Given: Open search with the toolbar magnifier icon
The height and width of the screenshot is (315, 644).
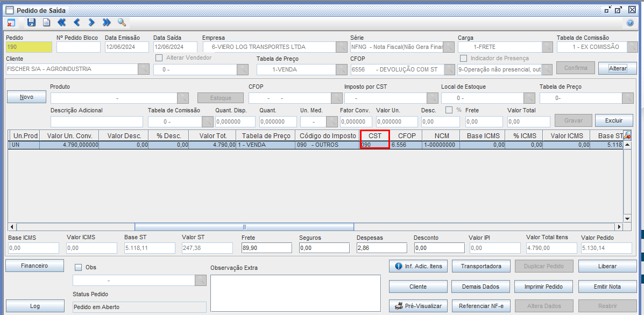Looking at the screenshot, I should point(122,23).
